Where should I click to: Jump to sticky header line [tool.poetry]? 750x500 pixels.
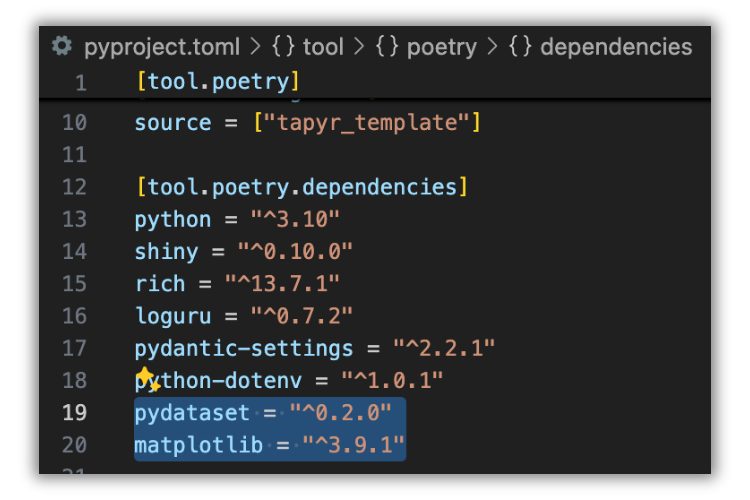click(x=218, y=81)
